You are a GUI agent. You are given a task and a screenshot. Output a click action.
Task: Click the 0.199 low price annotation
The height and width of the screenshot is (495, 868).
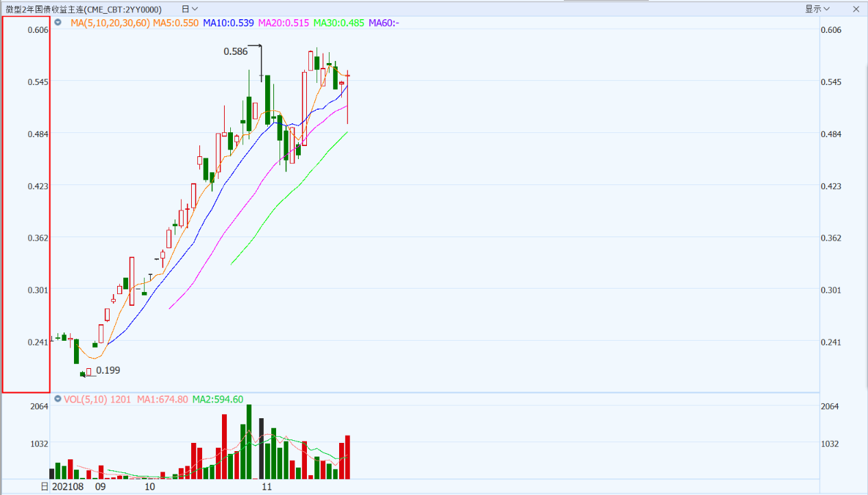click(108, 370)
